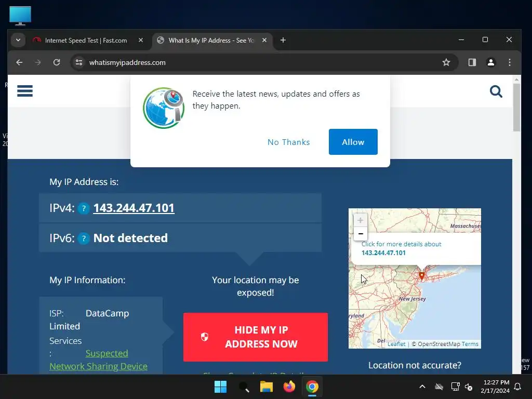Open the taskbar clock showing 12:27 PM

495,387
